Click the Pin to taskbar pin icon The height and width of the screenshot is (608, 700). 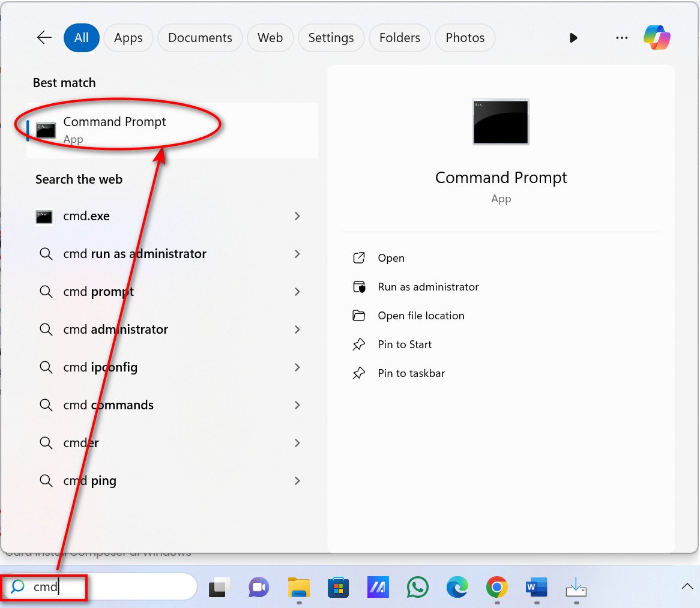point(359,373)
